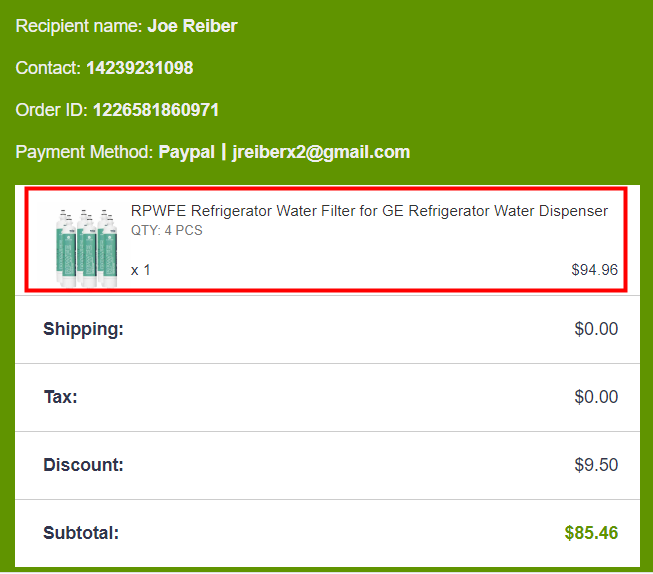The height and width of the screenshot is (574, 653).
Task: Click the 'Order ID:' field label
Action: click(x=52, y=110)
